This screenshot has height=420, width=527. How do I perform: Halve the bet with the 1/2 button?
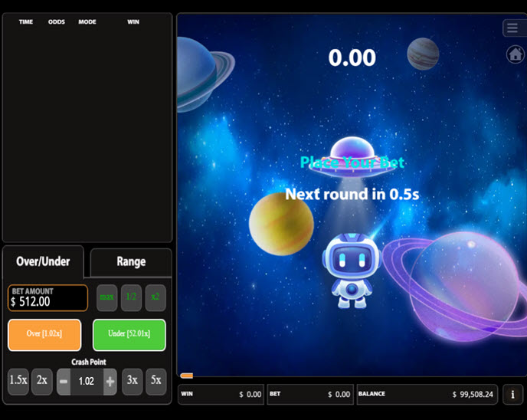click(x=131, y=297)
